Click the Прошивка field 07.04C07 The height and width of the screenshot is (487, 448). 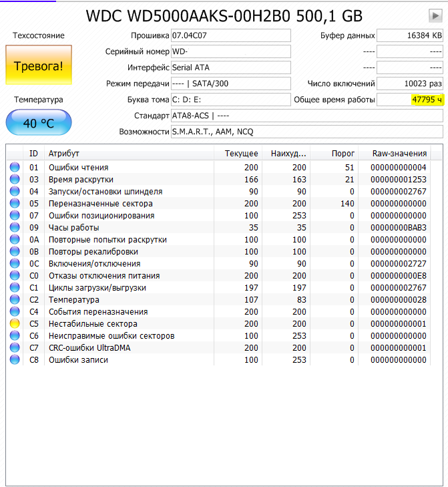(x=230, y=35)
